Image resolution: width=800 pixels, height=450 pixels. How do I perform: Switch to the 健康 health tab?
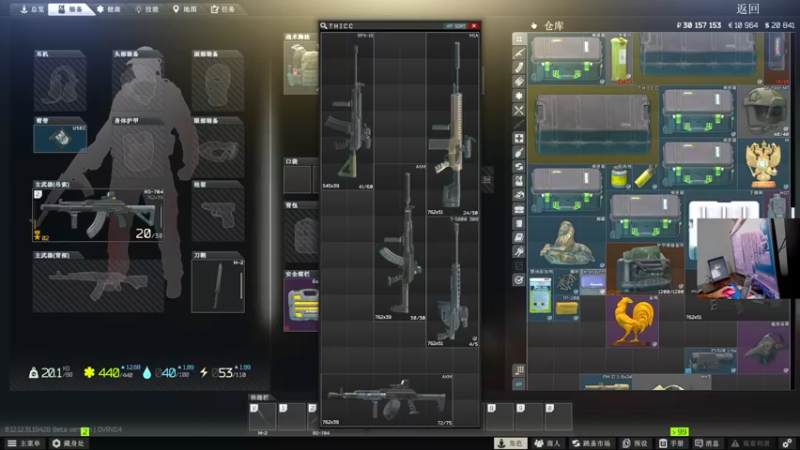click(x=109, y=9)
